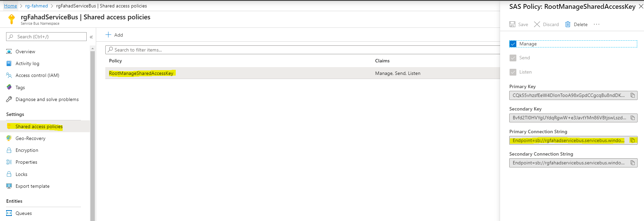This screenshot has height=221, width=644.
Task: Focus the left menu Search (Ctrl+/) box
Action: pyautogui.click(x=46, y=37)
